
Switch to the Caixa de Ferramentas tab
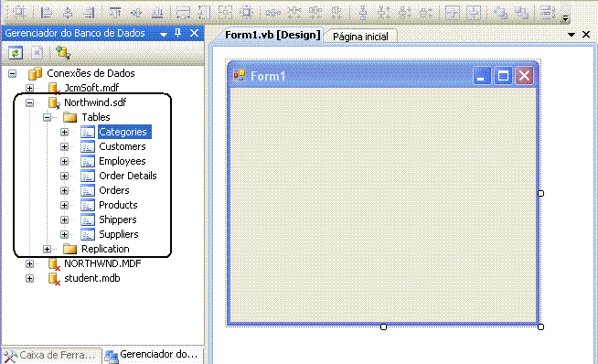tap(51, 355)
